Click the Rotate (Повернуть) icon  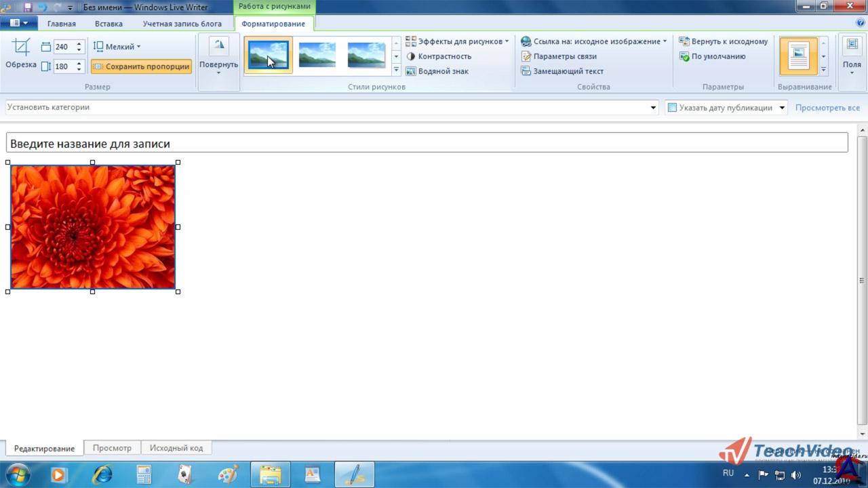(218, 46)
